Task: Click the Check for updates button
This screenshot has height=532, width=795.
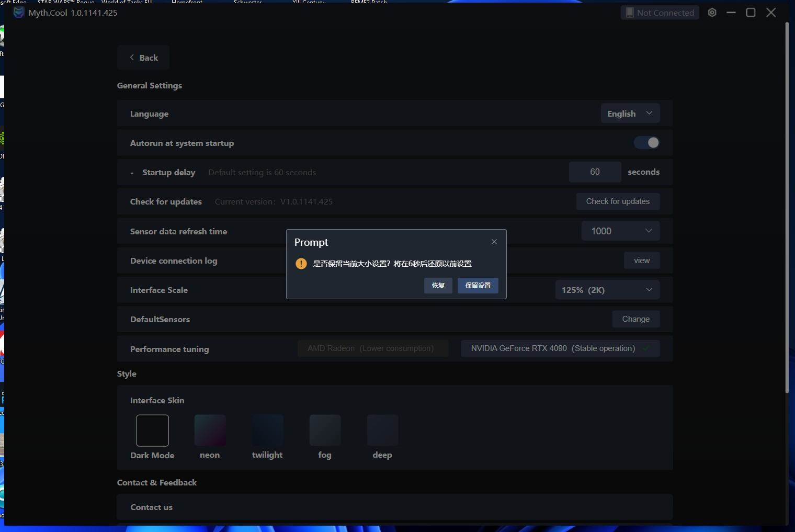Action: (x=618, y=201)
